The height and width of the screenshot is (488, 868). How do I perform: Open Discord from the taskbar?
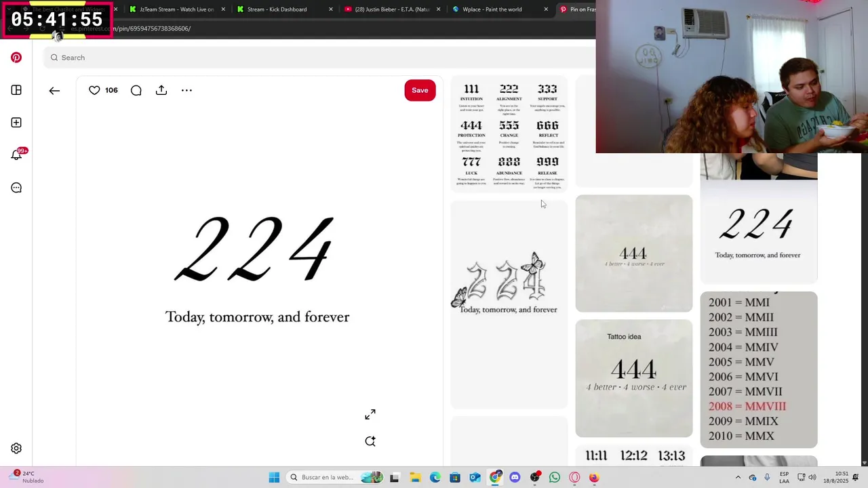(515, 477)
